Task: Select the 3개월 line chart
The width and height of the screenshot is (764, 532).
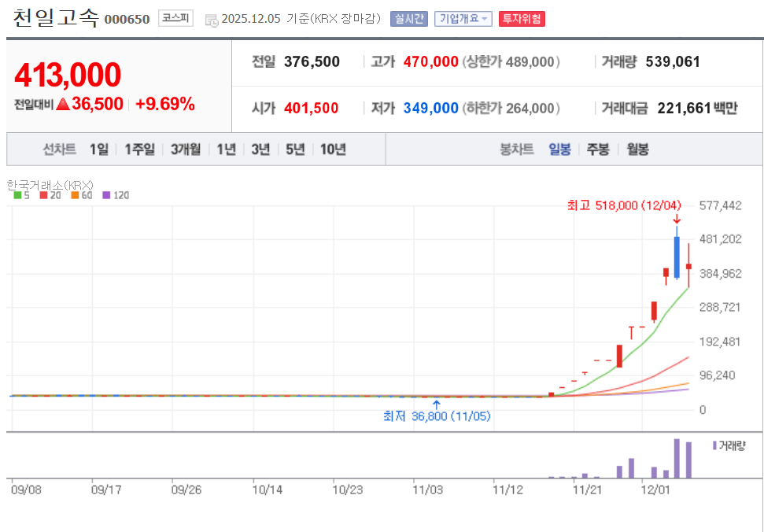Action: coord(186,149)
